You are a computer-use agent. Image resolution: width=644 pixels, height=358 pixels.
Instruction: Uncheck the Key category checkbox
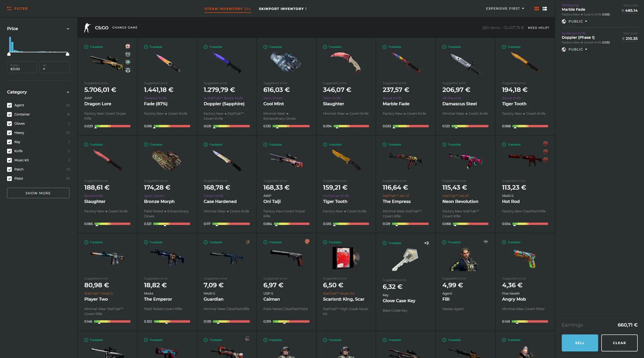[9, 142]
